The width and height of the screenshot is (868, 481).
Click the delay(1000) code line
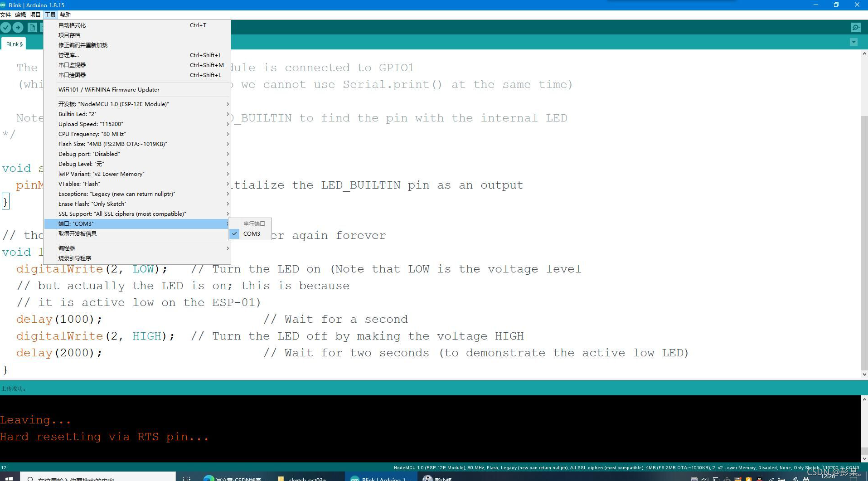tap(59, 320)
